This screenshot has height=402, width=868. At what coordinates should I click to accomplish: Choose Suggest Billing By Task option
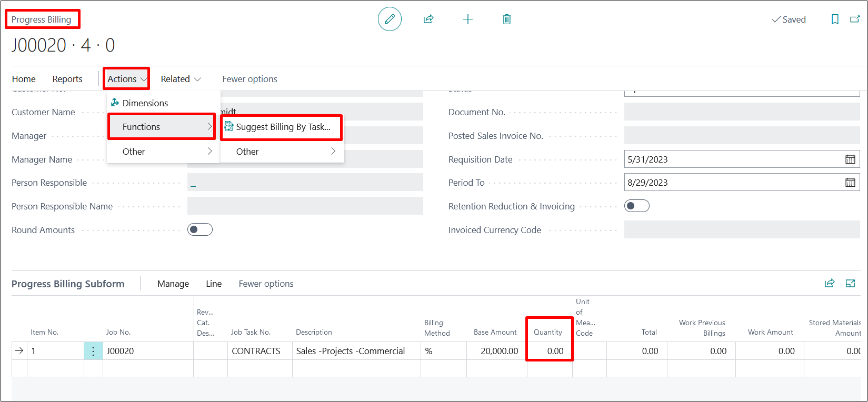coord(283,127)
